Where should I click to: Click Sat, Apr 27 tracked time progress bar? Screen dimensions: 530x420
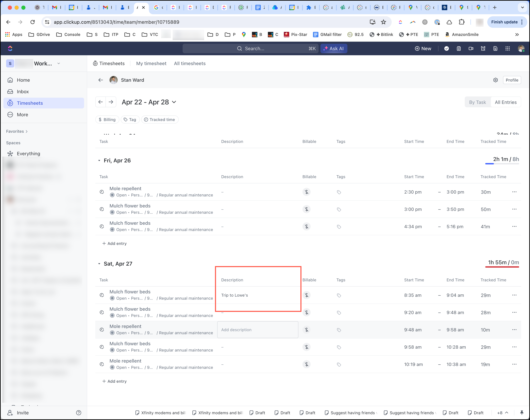pos(502,267)
